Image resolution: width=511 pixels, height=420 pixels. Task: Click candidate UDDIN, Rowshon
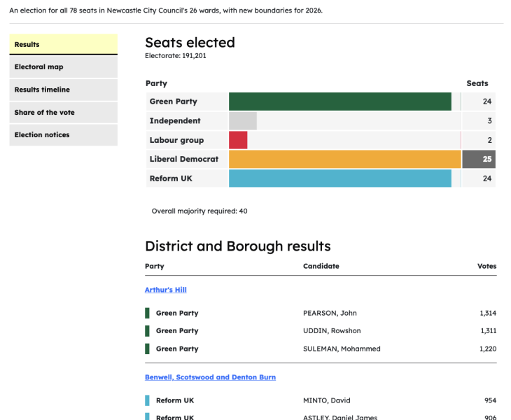tap(332, 330)
